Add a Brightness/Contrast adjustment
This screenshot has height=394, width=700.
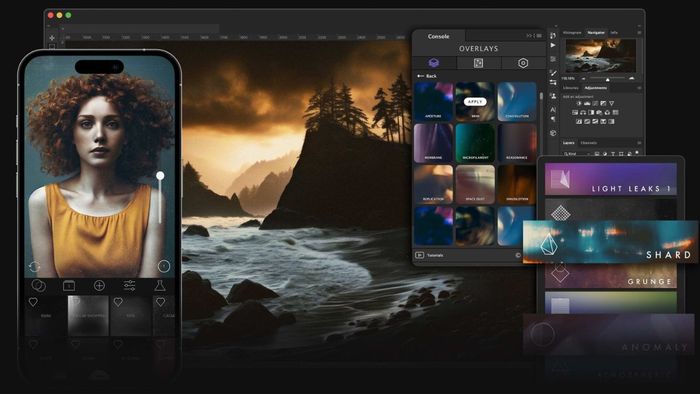click(579, 104)
